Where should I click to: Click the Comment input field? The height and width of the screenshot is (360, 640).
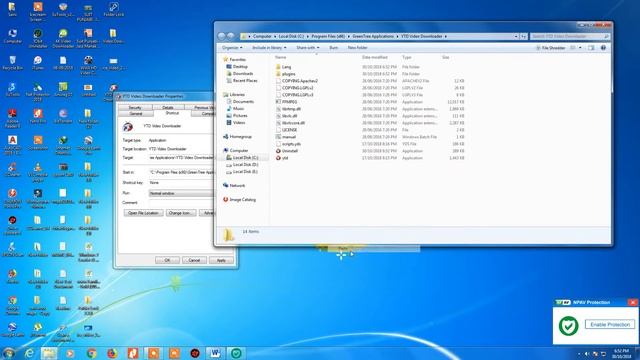tap(181, 202)
